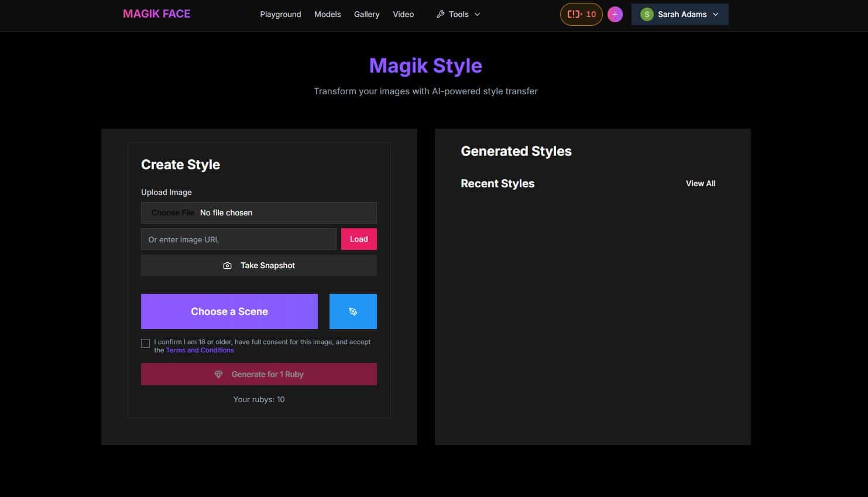Click the green S avatar icon
Image resolution: width=868 pixels, height=497 pixels.
tap(647, 14)
